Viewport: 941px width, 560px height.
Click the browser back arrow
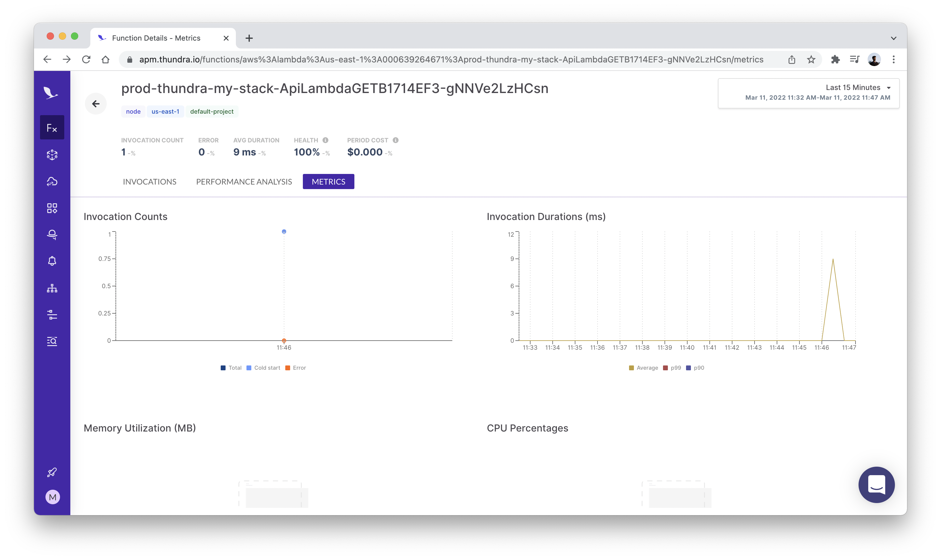coord(47,59)
